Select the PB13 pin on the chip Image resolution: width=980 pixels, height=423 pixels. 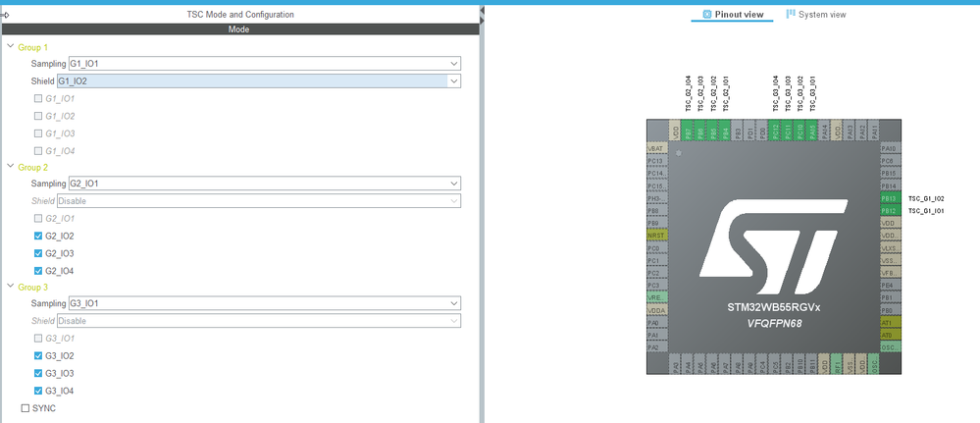[890, 198]
